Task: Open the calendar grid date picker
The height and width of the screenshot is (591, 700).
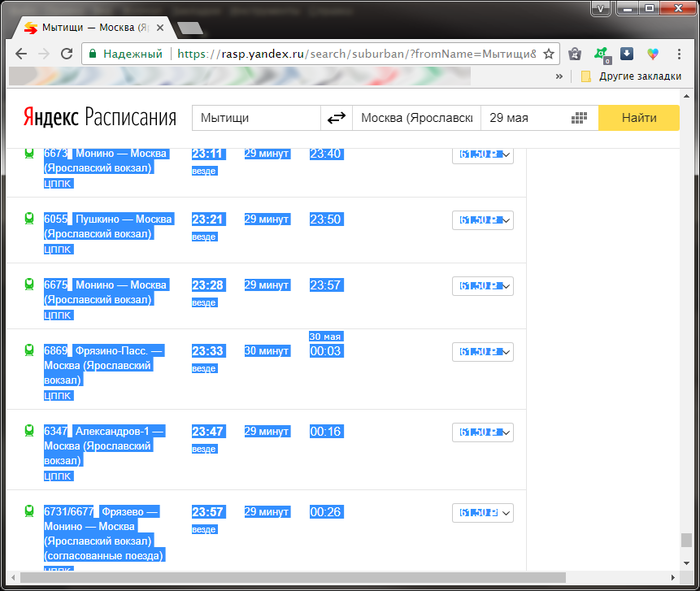Action: pos(579,118)
